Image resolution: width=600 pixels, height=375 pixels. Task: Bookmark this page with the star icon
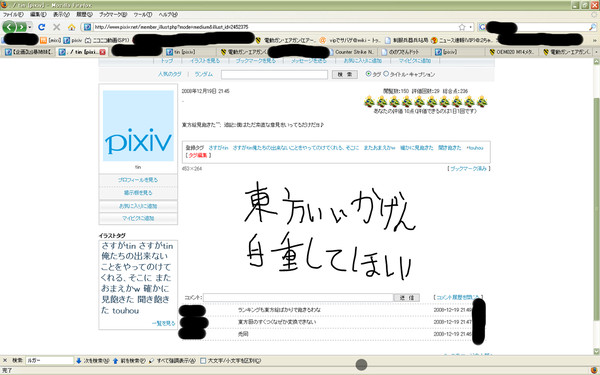tap(462, 27)
